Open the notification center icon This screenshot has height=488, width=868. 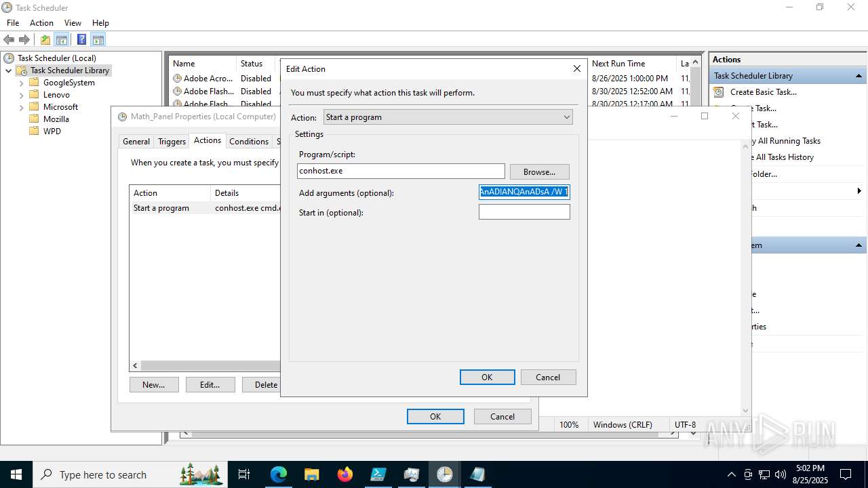pos(846,474)
